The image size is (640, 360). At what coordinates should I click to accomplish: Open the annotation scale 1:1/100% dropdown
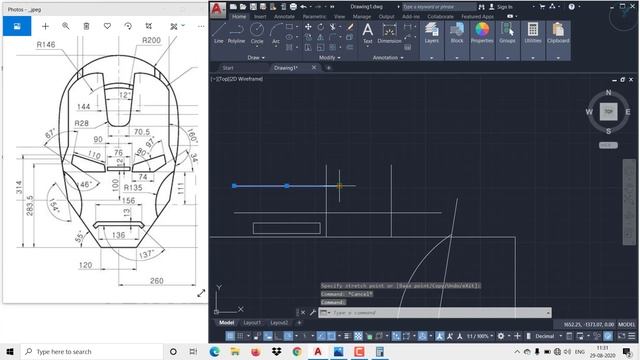(480, 336)
